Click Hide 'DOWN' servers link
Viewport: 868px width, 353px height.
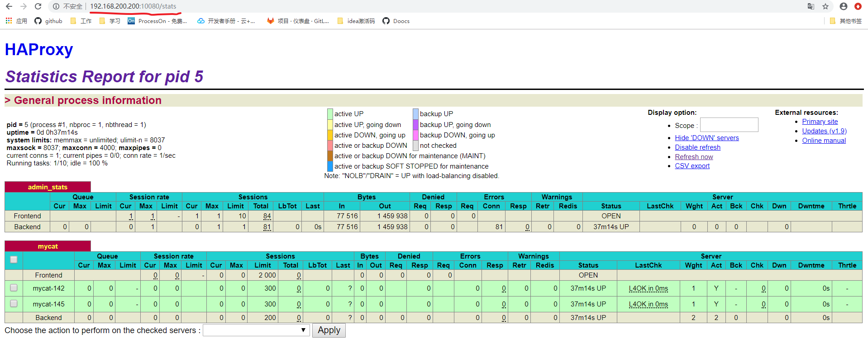[707, 138]
